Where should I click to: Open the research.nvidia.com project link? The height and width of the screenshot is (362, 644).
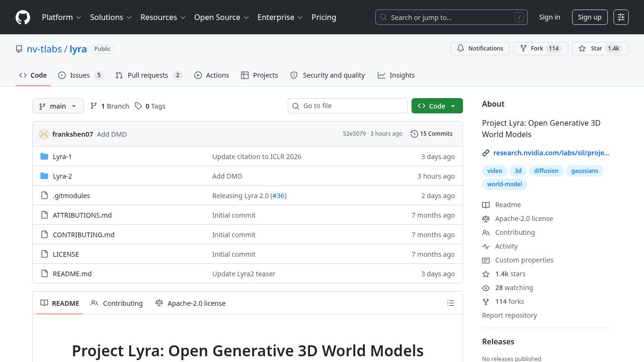551,153
